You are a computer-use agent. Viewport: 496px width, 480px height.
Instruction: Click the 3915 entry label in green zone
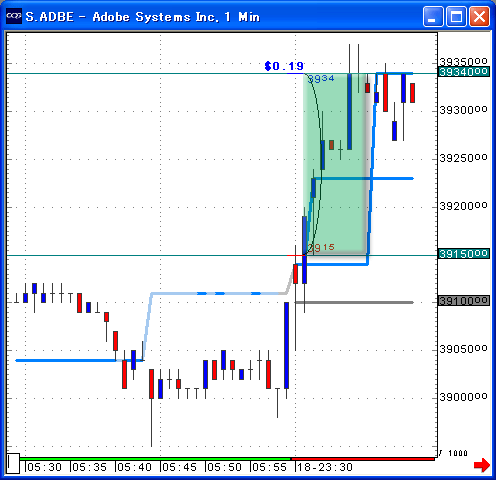pyautogui.click(x=321, y=247)
